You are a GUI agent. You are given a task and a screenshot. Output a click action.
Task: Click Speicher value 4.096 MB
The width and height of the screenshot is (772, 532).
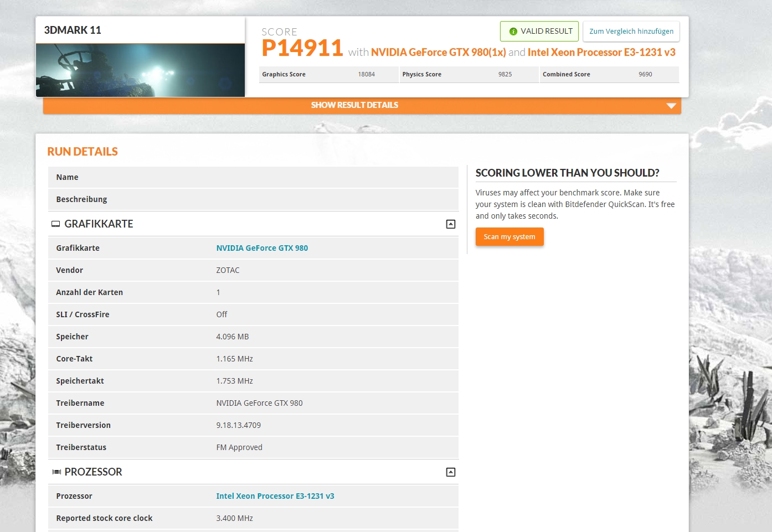(233, 337)
